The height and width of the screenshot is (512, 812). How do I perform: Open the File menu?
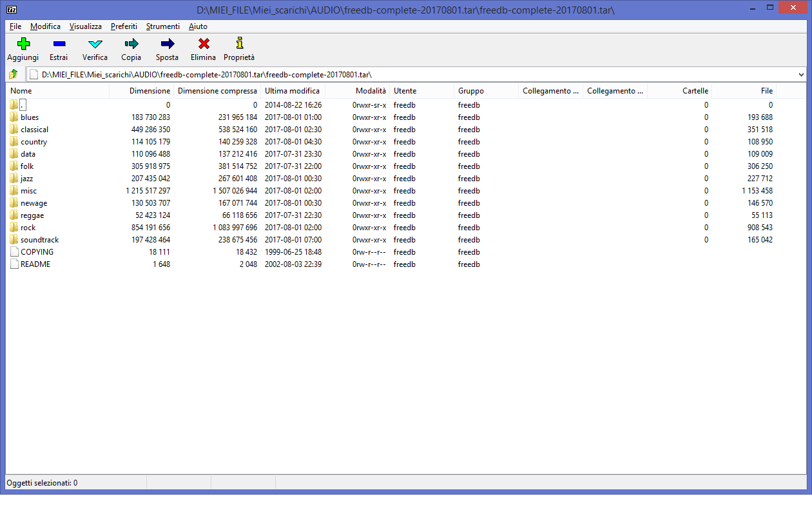tap(15, 26)
